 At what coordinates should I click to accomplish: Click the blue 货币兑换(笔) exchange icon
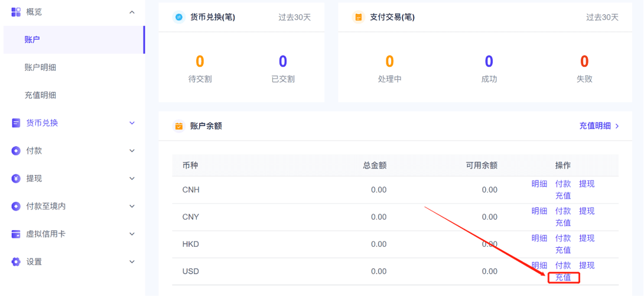click(x=179, y=17)
